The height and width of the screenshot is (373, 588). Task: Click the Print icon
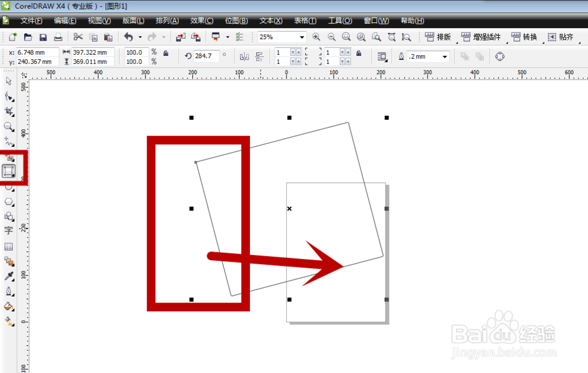(58, 37)
